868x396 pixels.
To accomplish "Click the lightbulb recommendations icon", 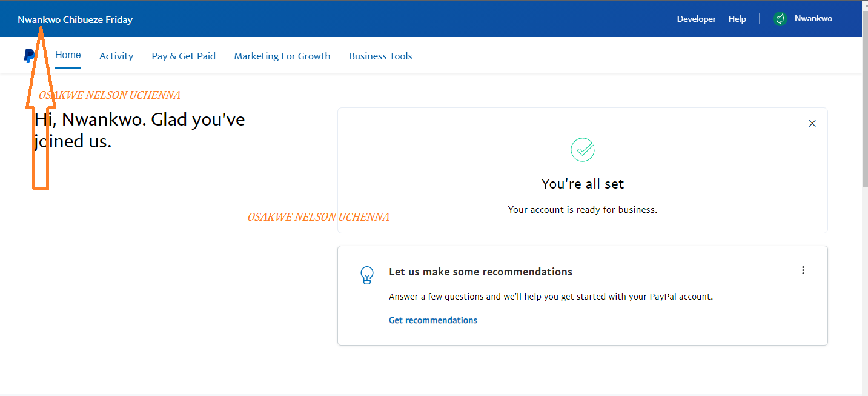I will pos(366,275).
